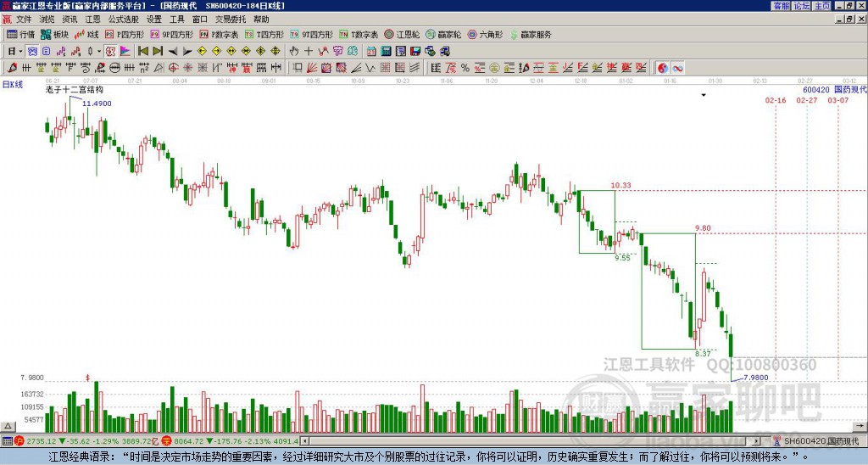Click the 03-07 date marker
The width and height of the screenshot is (868, 465).
click(x=838, y=100)
